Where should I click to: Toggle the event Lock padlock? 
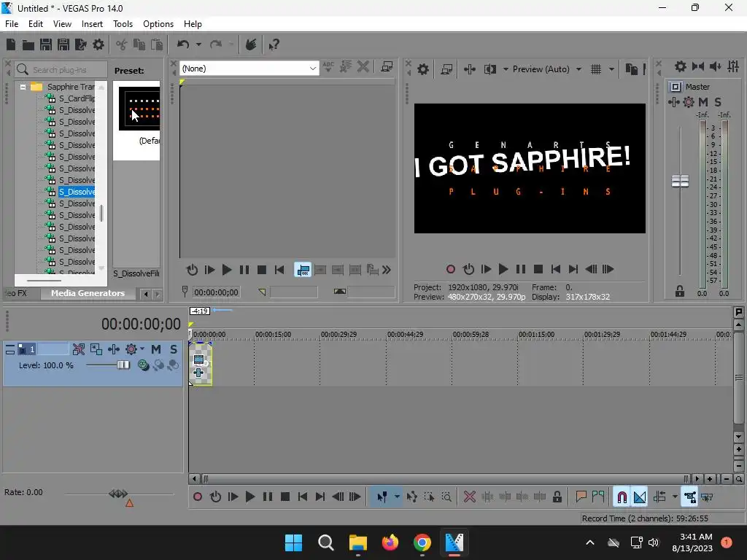coord(557,497)
